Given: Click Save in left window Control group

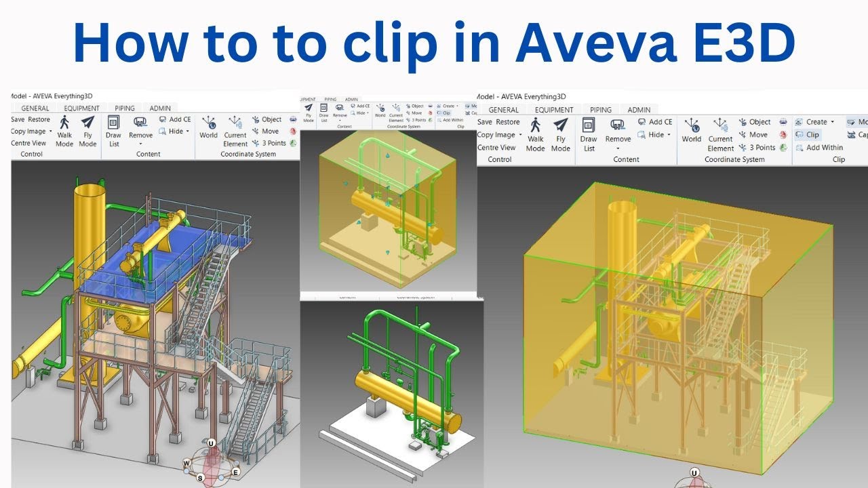Looking at the screenshot, I should (x=18, y=119).
